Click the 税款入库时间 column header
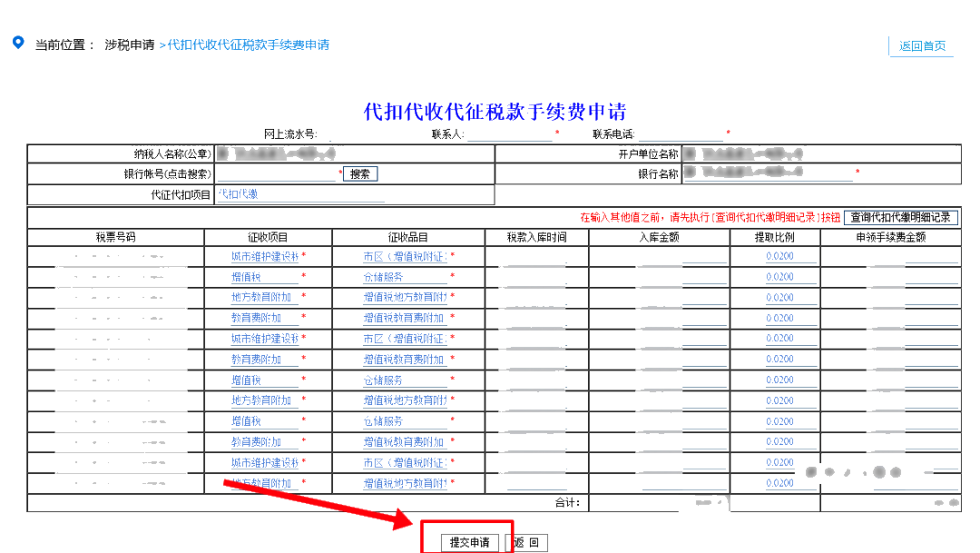Image resolution: width=980 pixels, height=553 pixels. 536,237
